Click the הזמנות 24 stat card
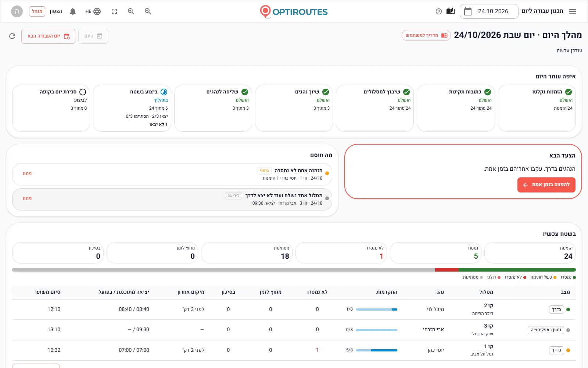 click(530, 253)
